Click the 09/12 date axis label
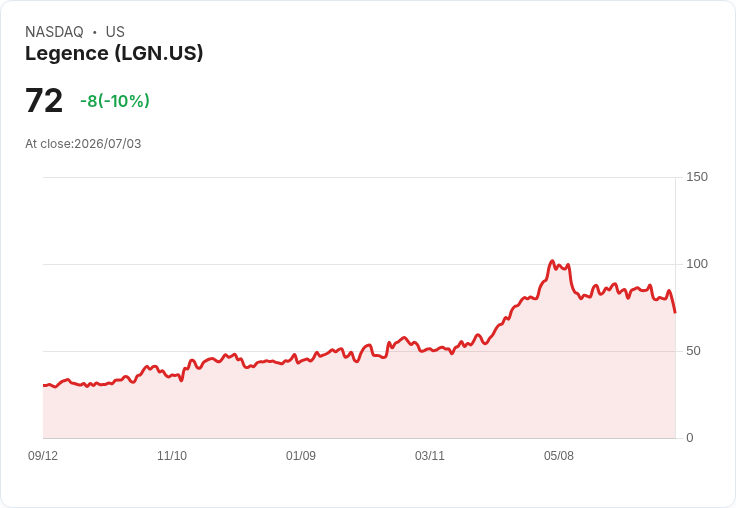The width and height of the screenshot is (736, 508). [x=43, y=456]
